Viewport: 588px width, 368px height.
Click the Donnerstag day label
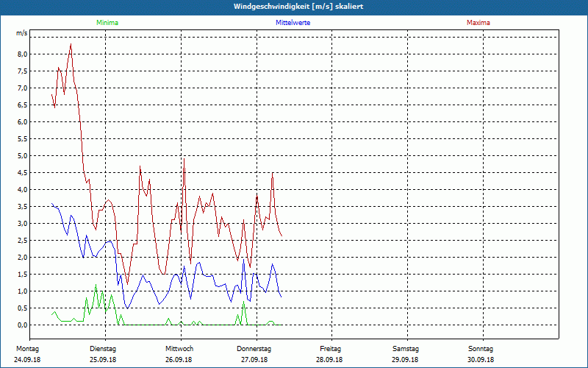(x=254, y=349)
